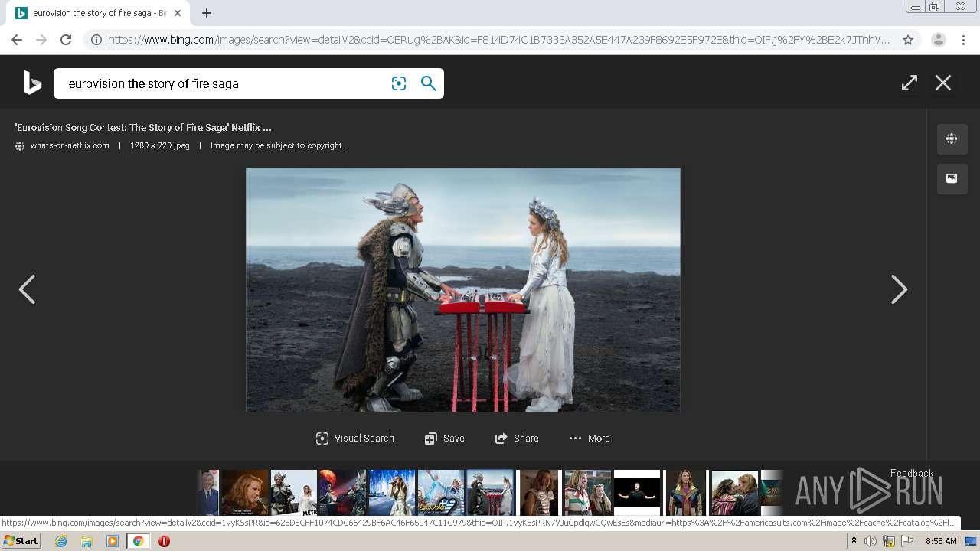
Task: Select the man in striped sweater thumbnail
Action: pyautogui.click(x=539, y=492)
